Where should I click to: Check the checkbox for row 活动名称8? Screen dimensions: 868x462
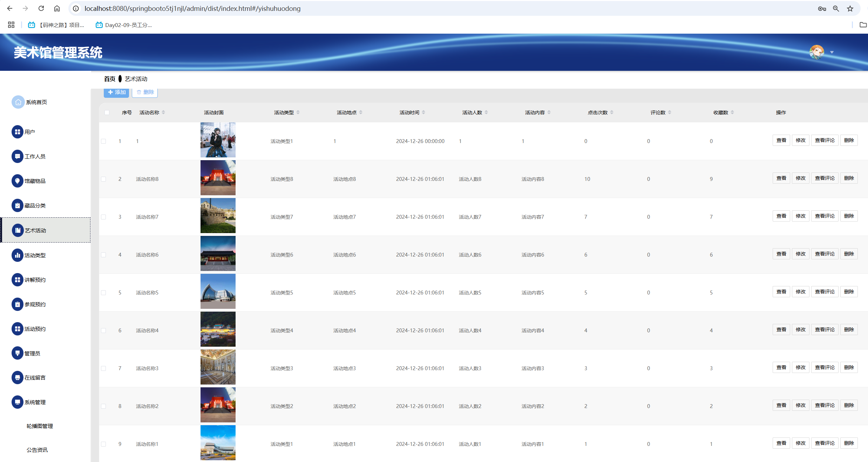click(103, 179)
